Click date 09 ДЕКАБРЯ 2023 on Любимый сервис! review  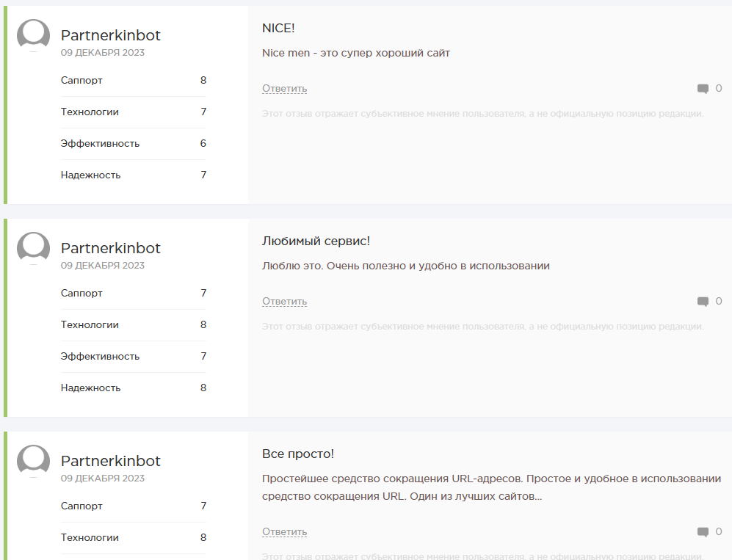coord(103,266)
